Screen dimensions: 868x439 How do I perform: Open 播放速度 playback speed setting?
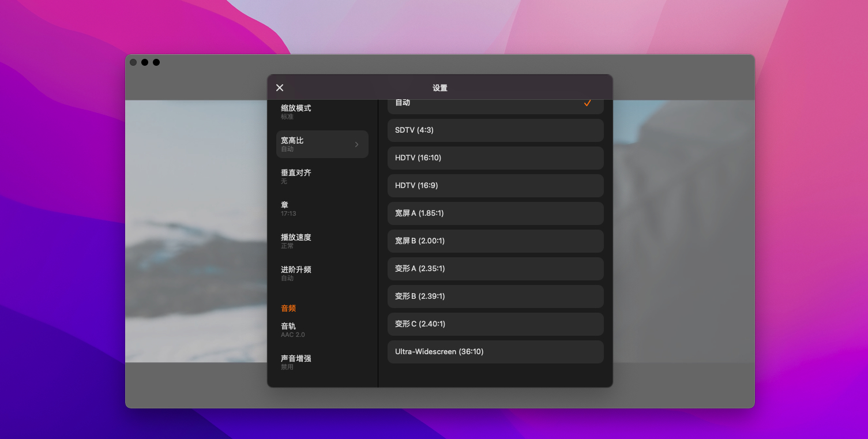pyautogui.click(x=322, y=241)
